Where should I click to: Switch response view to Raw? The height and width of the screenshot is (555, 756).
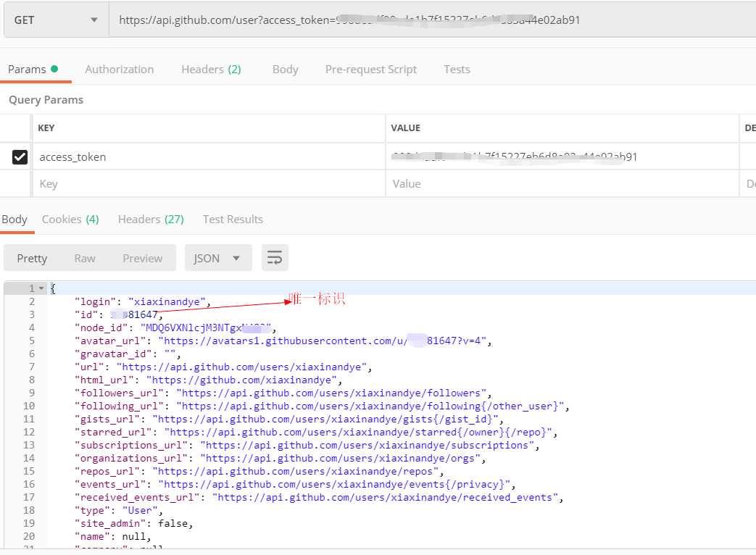[85, 258]
